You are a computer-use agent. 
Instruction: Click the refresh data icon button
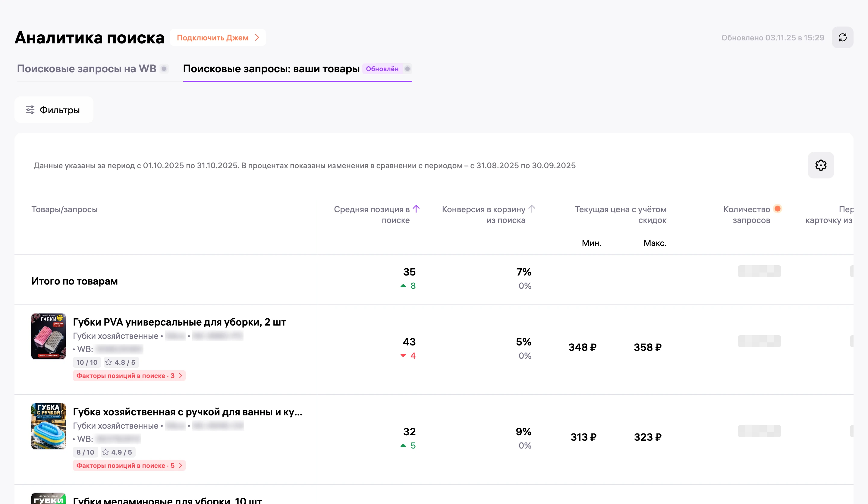(x=842, y=38)
